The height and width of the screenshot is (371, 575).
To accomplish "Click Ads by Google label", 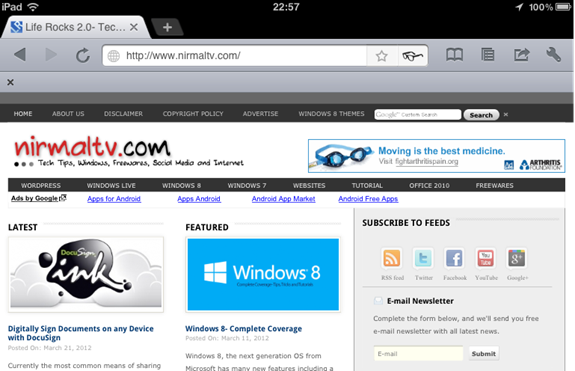I will pyautogui.click(x=39, y=198).
